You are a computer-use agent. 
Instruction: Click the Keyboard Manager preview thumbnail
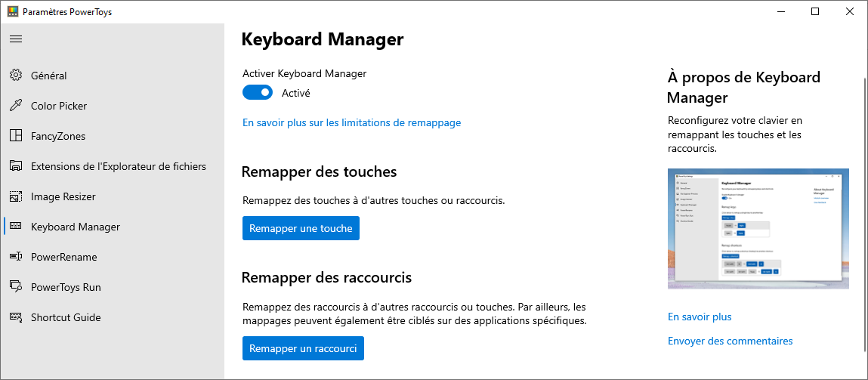758,229
